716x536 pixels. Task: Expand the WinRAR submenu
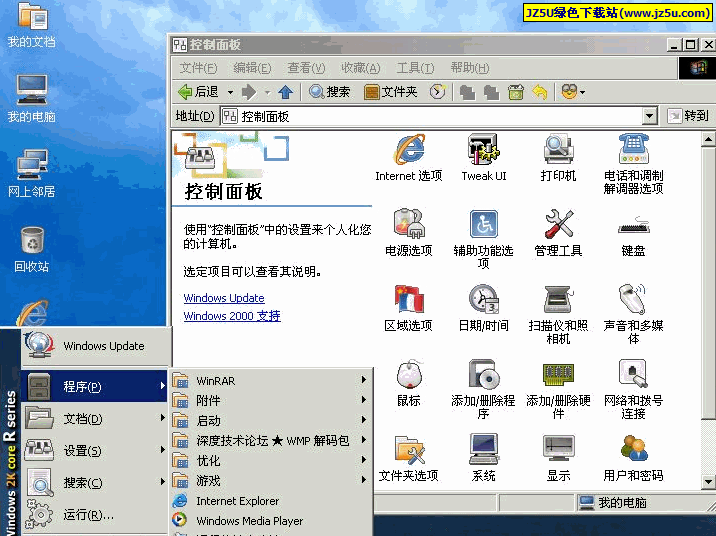click(x=271, y=380)
